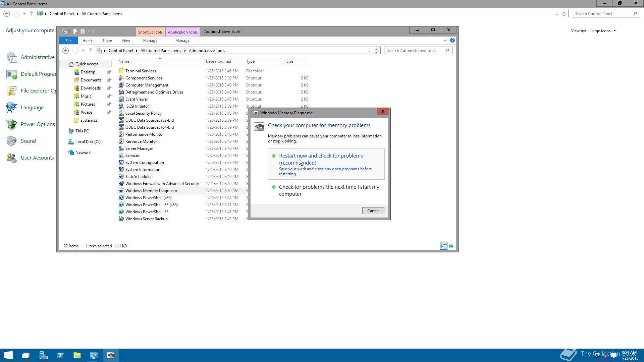Open the Component Services shortcut icon
The height and width of the screenshot is (362, 644).
pyautogui.click(x=121, y=78)
